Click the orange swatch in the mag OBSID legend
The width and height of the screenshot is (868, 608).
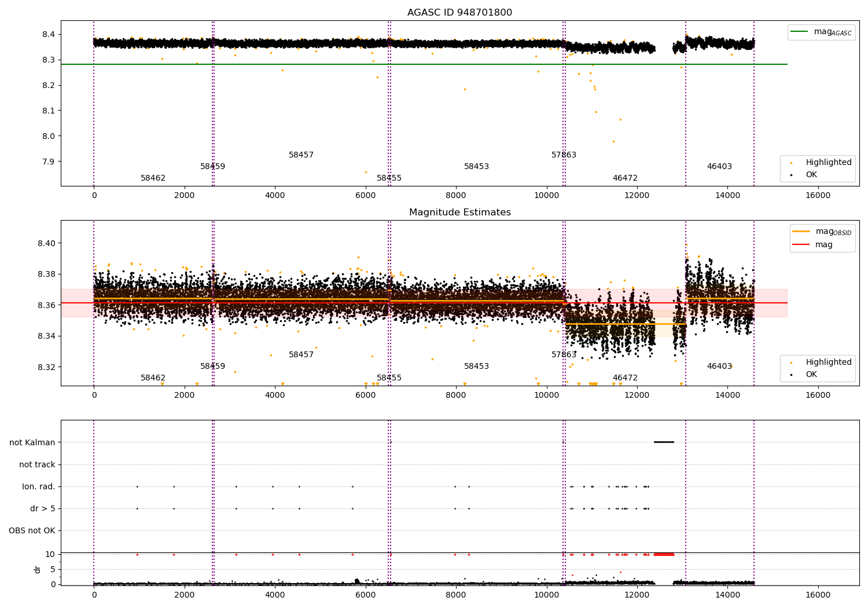801,232
